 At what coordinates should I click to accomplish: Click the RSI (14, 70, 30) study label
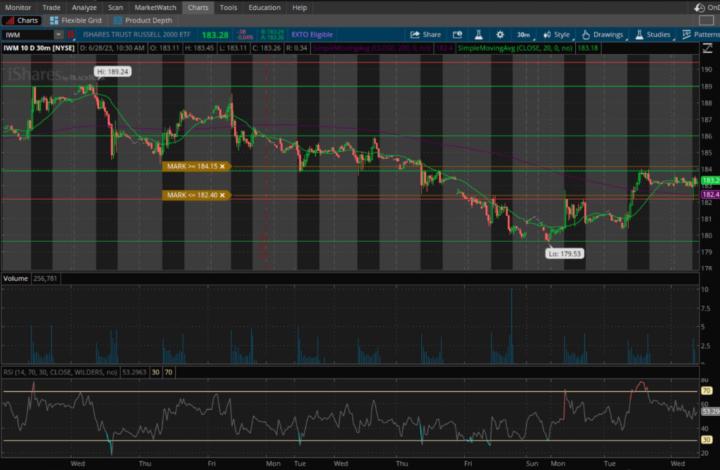60,372
